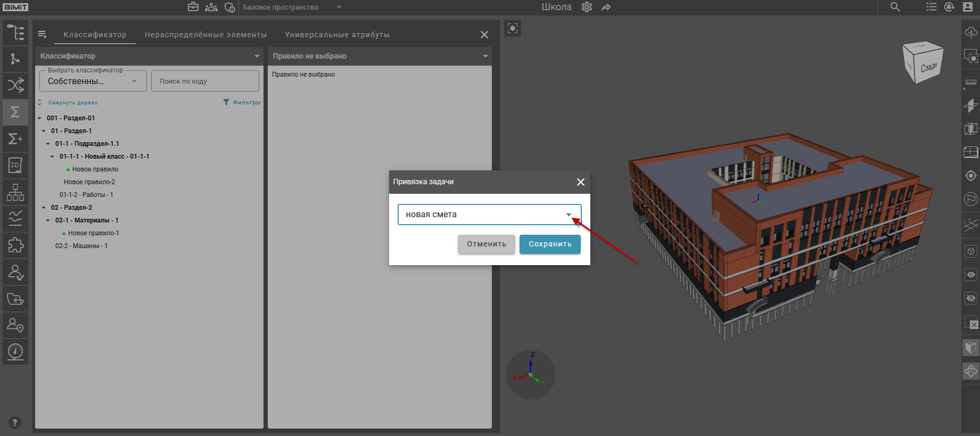This screenshot has height=436, width=980.
Task: Click the settings gear next to Школа
Action: click(x=587, y=7)
